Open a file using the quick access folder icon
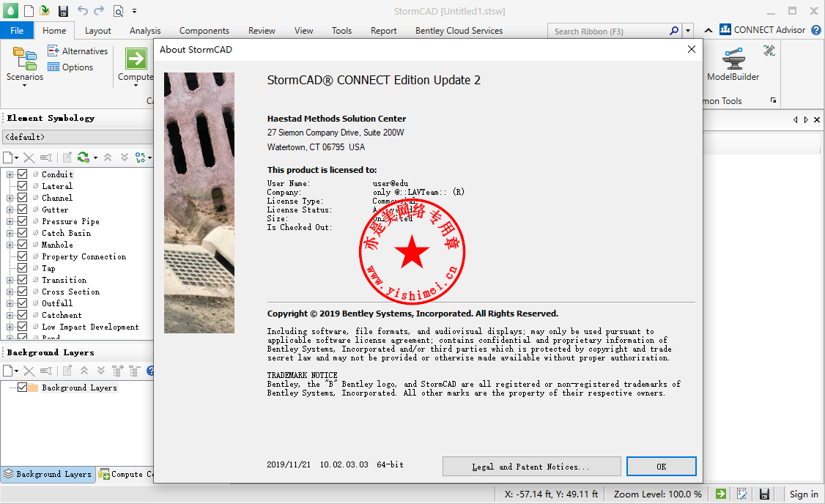The image size is (825, 504). (x=45, y=10)
